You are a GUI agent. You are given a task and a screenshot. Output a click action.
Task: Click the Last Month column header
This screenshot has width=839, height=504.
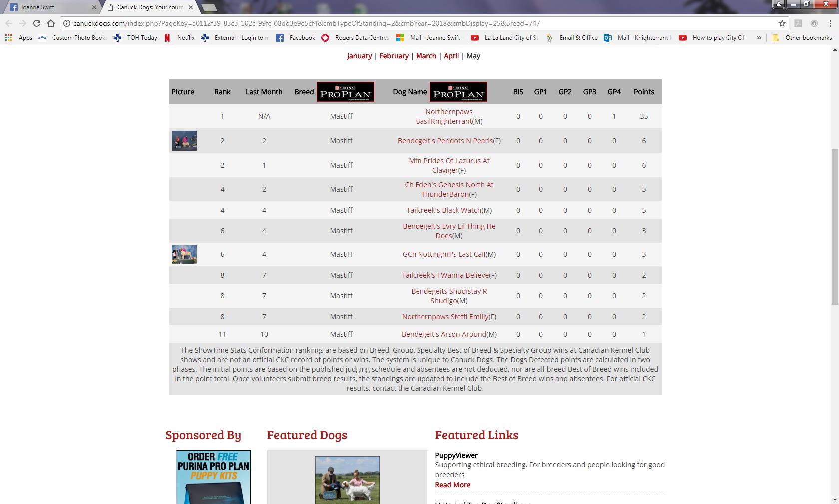(x=264, y=92)
